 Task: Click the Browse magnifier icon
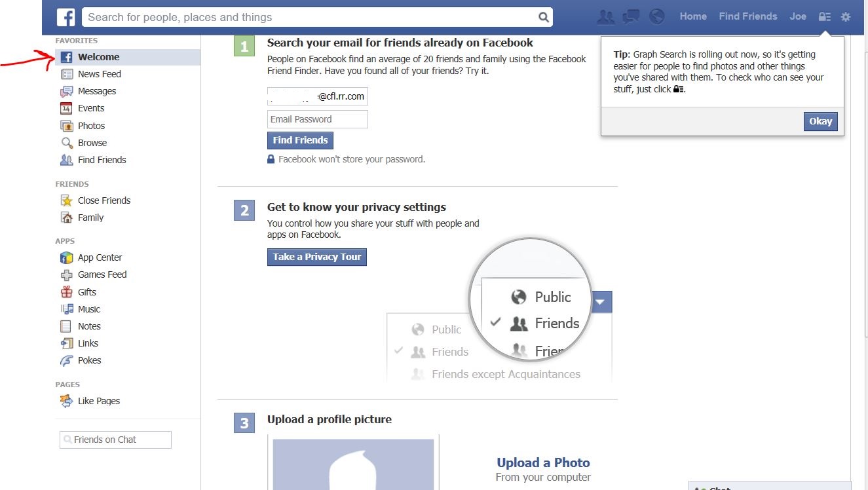pyautogui.click(x=66, y=143)
